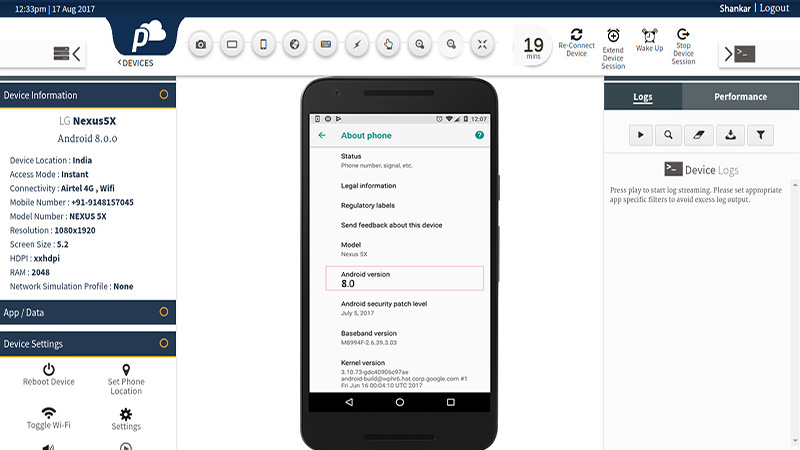The height and width of the screenshot is (450, 800).
Task: Switch to the Performance tab
Action: point(740,96)
